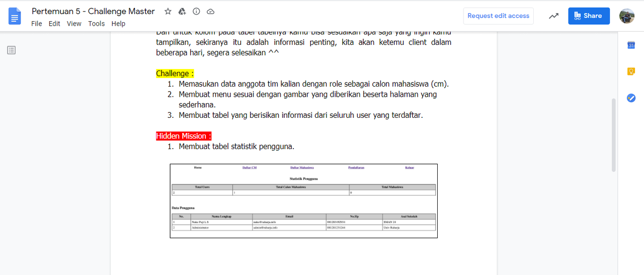
Task: Click the embedded web page screenshot image
Action: click(303, 200)
